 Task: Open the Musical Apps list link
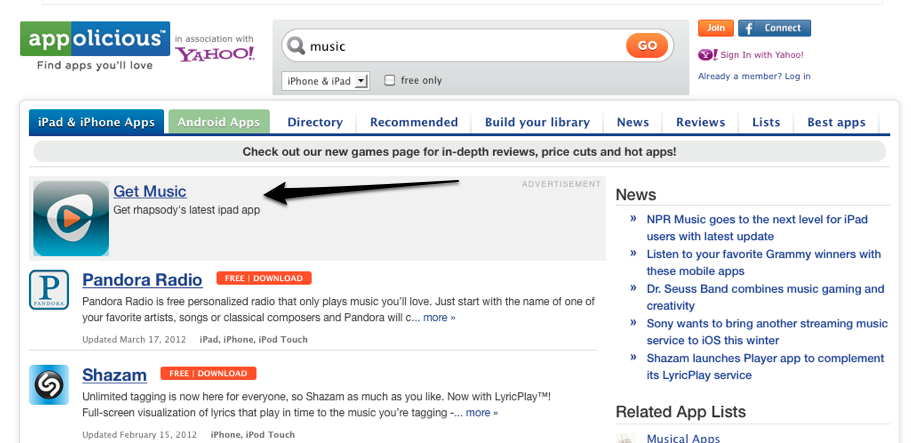683,438
